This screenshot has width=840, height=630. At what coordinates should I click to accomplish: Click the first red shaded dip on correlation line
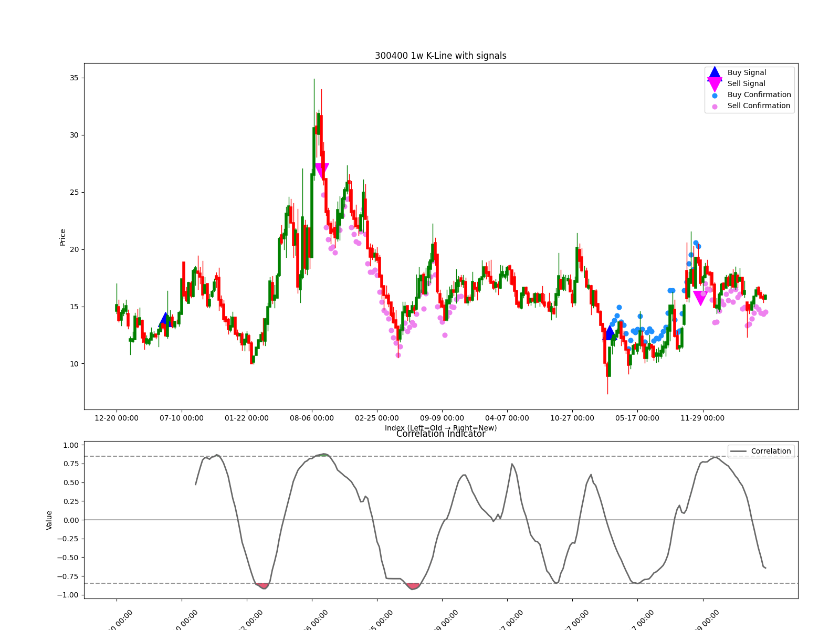pos(263,586)
